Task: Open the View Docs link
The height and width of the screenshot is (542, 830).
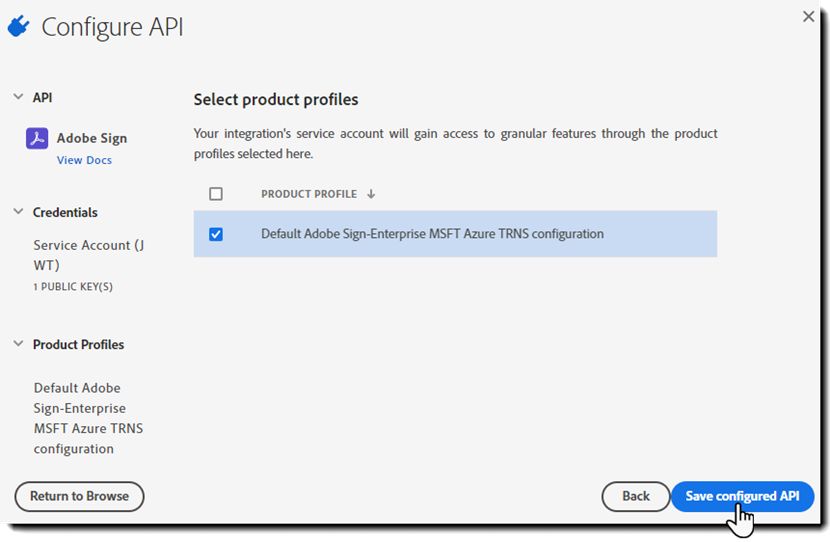Action: coord(84,160)
